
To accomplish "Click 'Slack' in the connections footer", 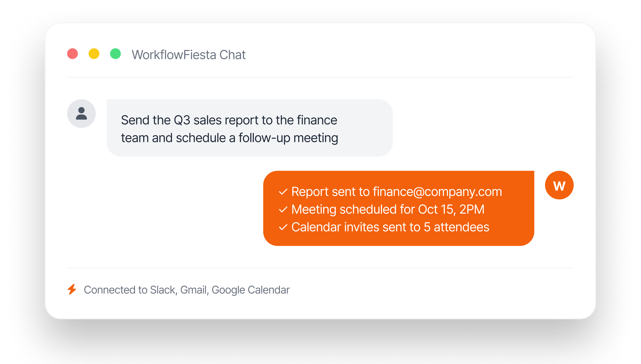I will pos(163,290).
